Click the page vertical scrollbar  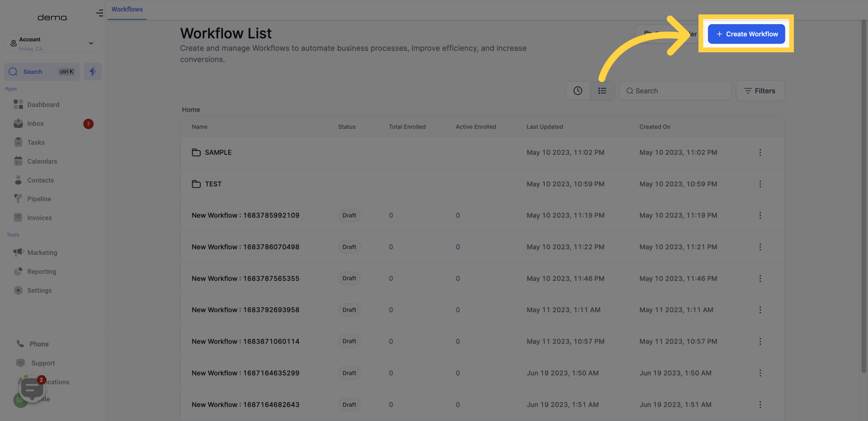coord(864,196)
